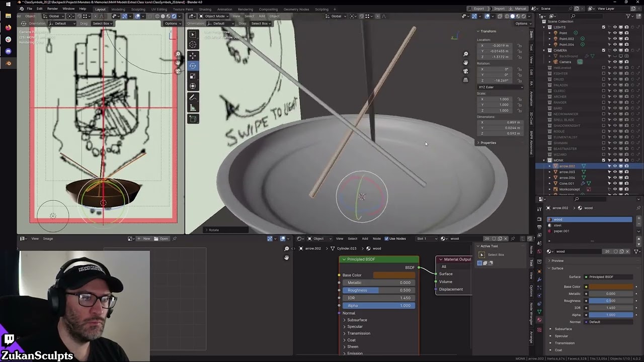
Task: Collapse the MONK collection in outliner
Action: click(544, 160)
